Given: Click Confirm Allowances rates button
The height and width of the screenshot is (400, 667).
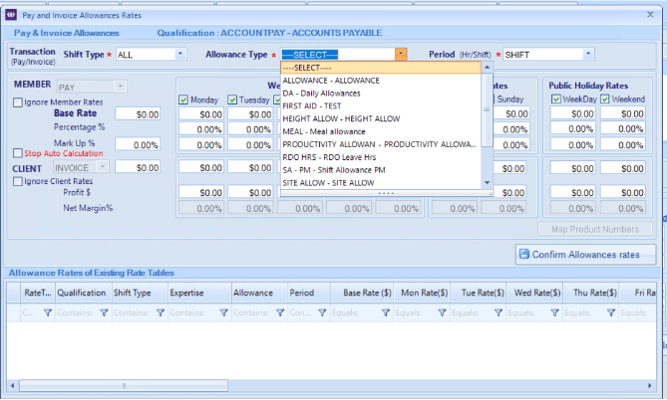Looking at the screenshot, I should 585,254.
